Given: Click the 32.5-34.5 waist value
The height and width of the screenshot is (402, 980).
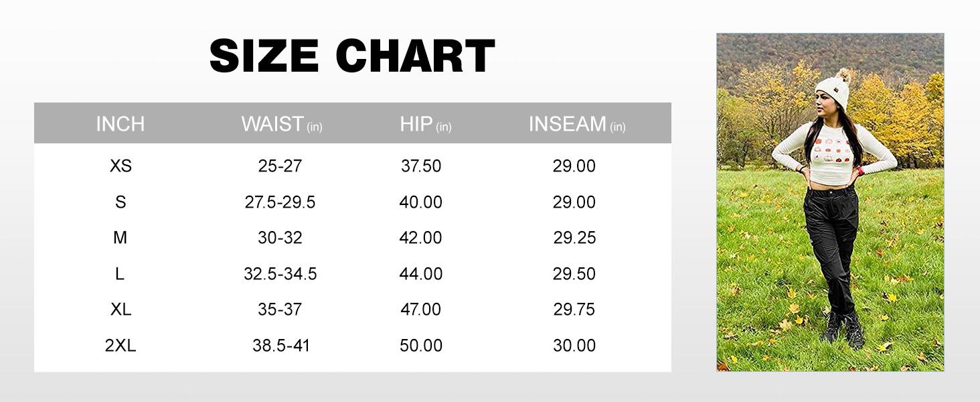Looking at the screenshot, I should coord(280,274).
